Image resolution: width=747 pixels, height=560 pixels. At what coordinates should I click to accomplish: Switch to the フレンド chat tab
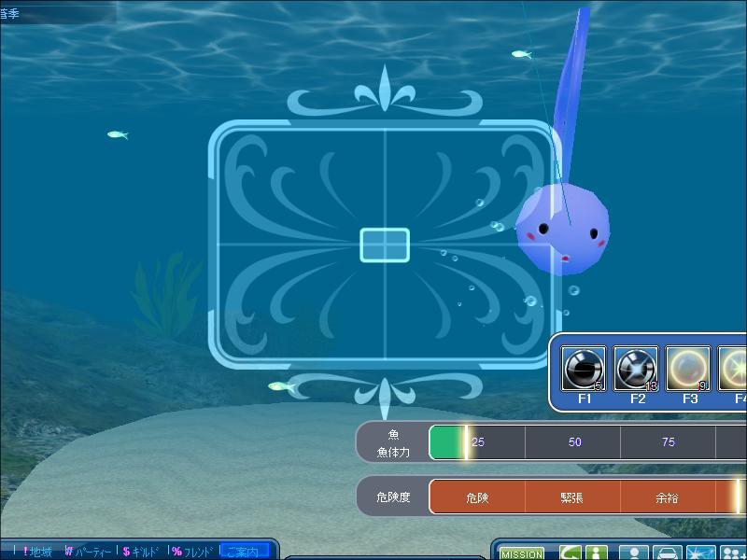193,552
